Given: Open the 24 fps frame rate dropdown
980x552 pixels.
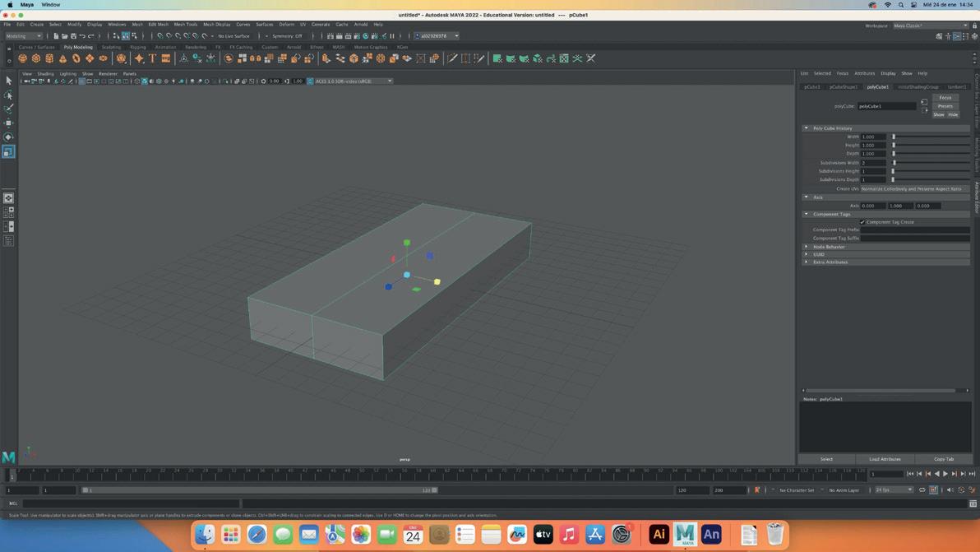Looking at the screenshot, I should (x=894, y=490).
